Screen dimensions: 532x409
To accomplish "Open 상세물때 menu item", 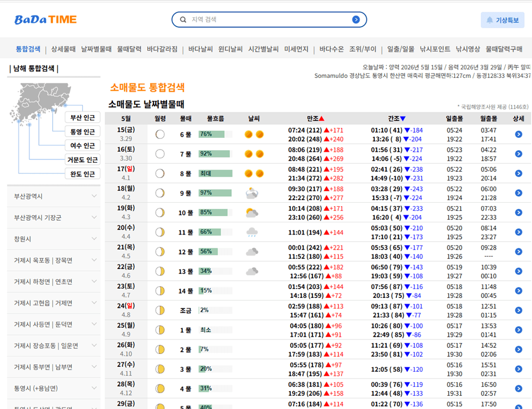I will tap(63, 49).
